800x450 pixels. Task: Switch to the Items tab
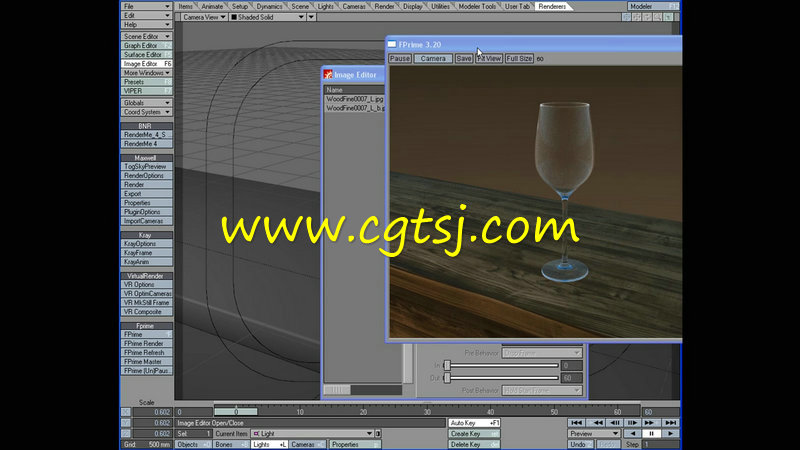186,7
